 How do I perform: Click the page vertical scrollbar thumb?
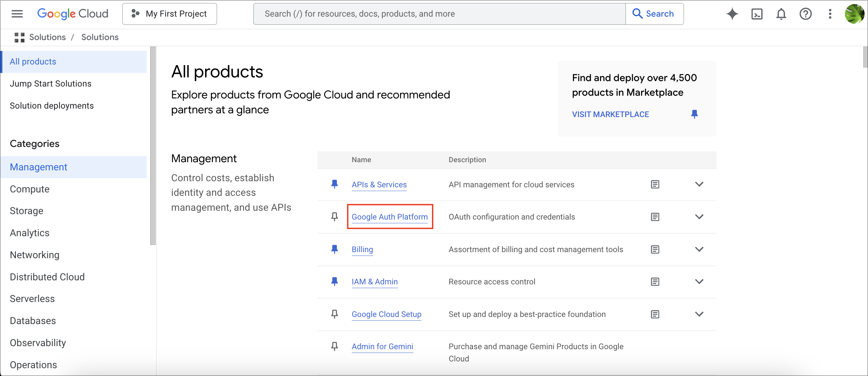[x=865, y=57]
